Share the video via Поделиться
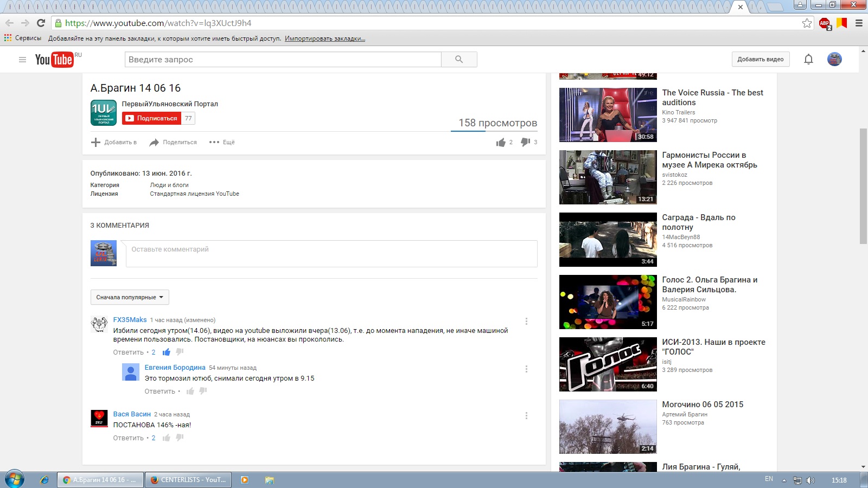This screenshot has width=868, height=488. [173, 142]
